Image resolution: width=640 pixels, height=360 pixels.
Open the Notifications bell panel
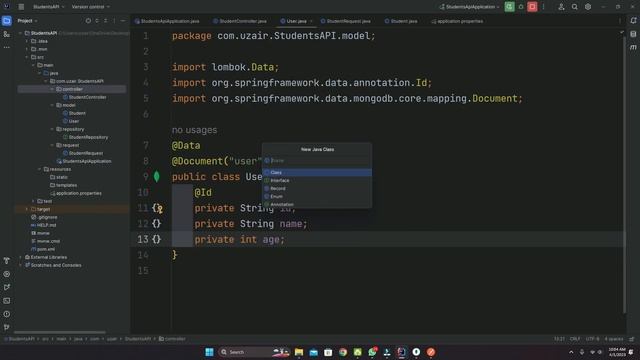tap(633, 21)
